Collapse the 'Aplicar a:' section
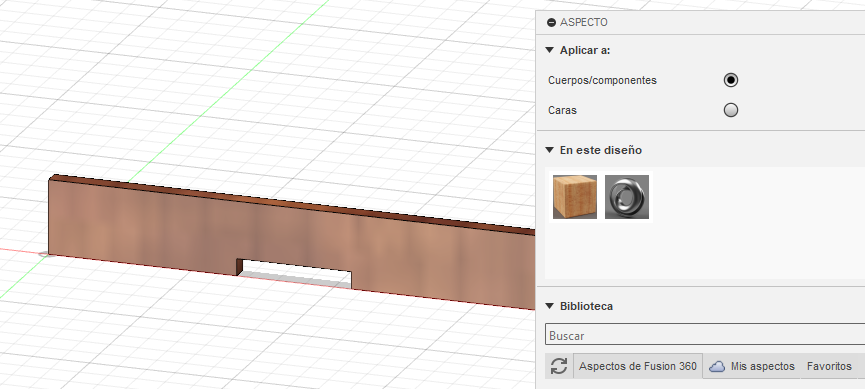Screen dimensions: 865x389 pyautogui.click(x=549, y=50)
